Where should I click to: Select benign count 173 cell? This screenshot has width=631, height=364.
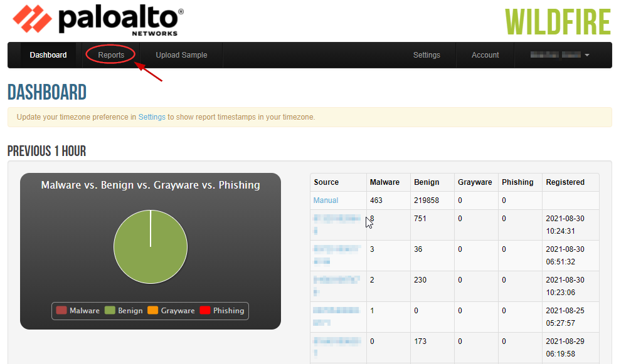click(x=432, y=347)
